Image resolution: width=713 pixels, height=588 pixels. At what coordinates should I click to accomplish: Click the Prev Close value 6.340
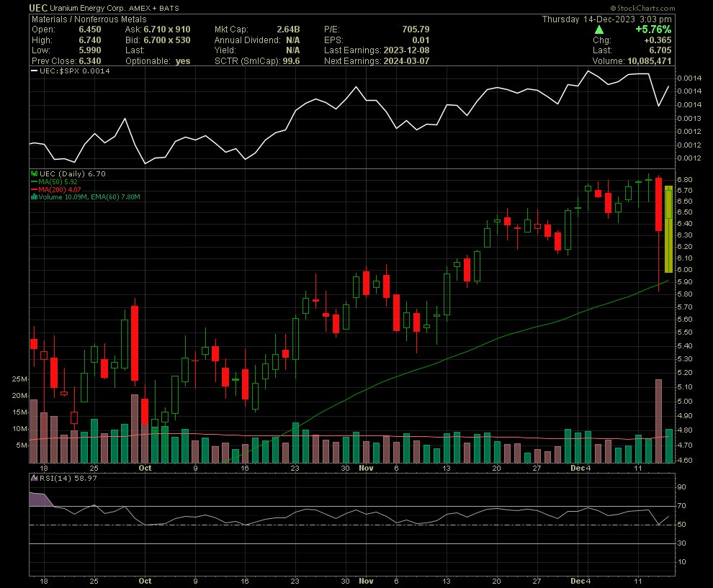(x=90, y=61)
